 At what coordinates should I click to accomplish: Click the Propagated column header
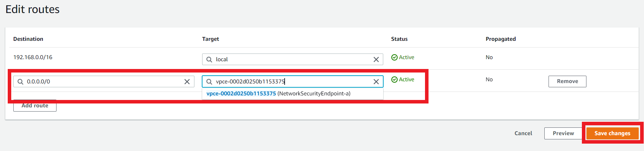click(x=501, y=39)
